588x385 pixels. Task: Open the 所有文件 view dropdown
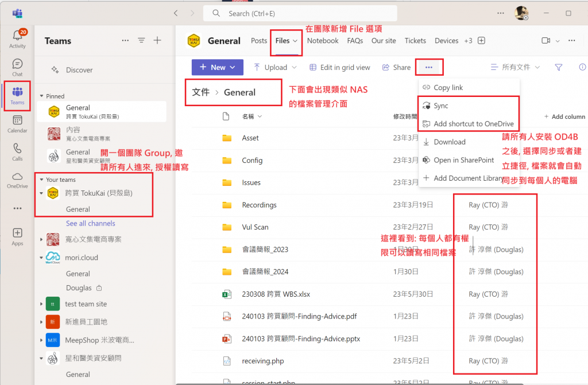coord(515,67)
